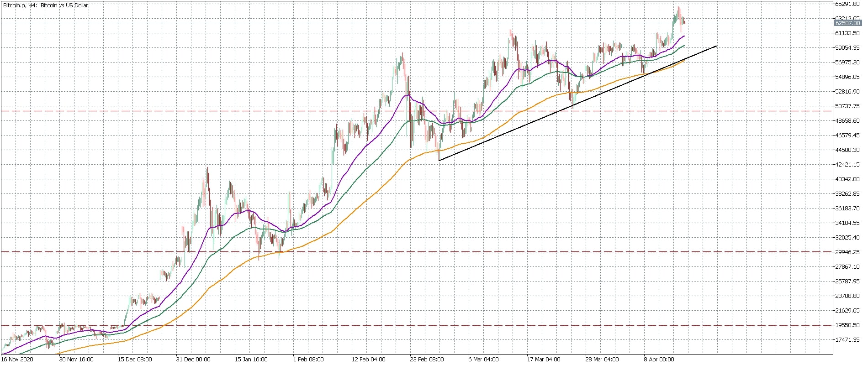This screenshot has width=868, height=365.
Task: Click the '15 Dec 08:00' date label
Action: pos(135,360)
